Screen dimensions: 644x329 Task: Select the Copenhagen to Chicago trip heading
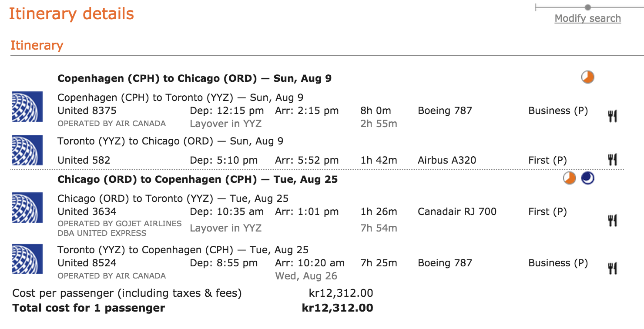click(195, 78)
